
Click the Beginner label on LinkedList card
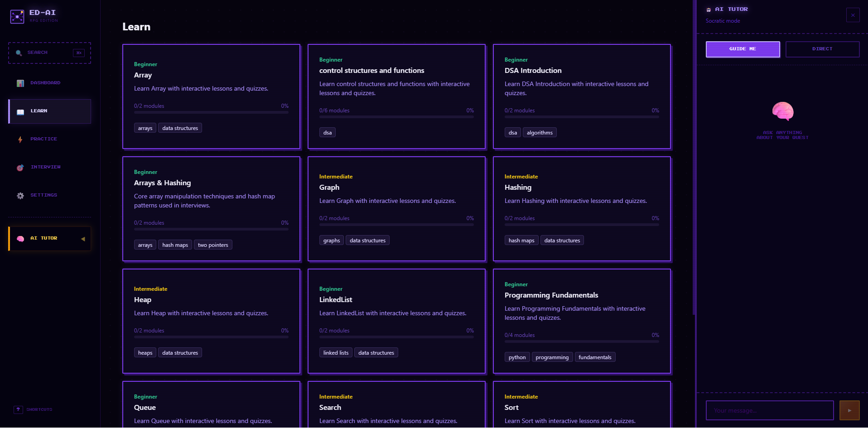[331, 289]
